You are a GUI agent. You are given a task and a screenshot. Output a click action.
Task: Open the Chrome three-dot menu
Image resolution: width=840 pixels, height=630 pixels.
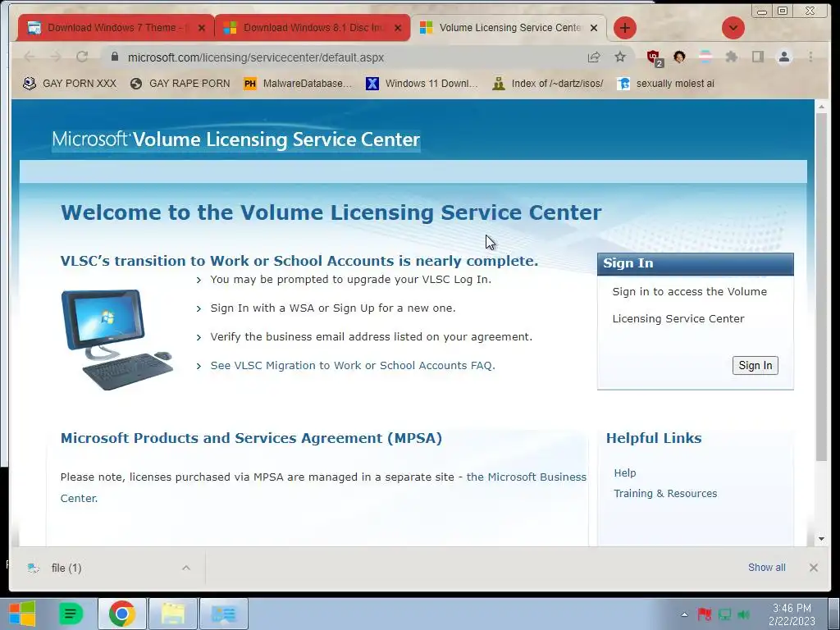810,57
